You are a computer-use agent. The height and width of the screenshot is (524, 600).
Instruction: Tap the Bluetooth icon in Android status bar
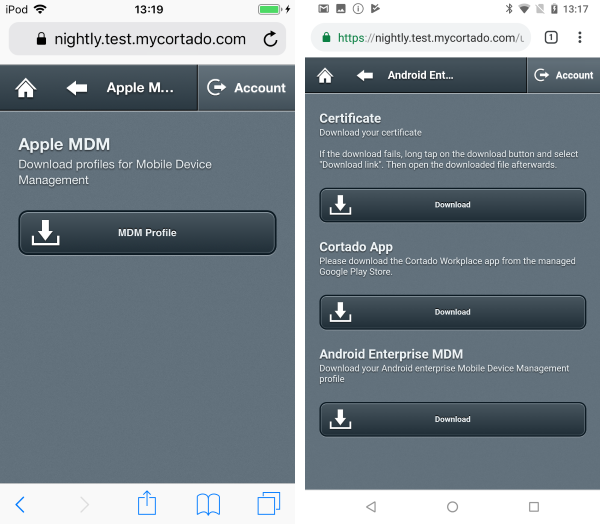[509, 8]
